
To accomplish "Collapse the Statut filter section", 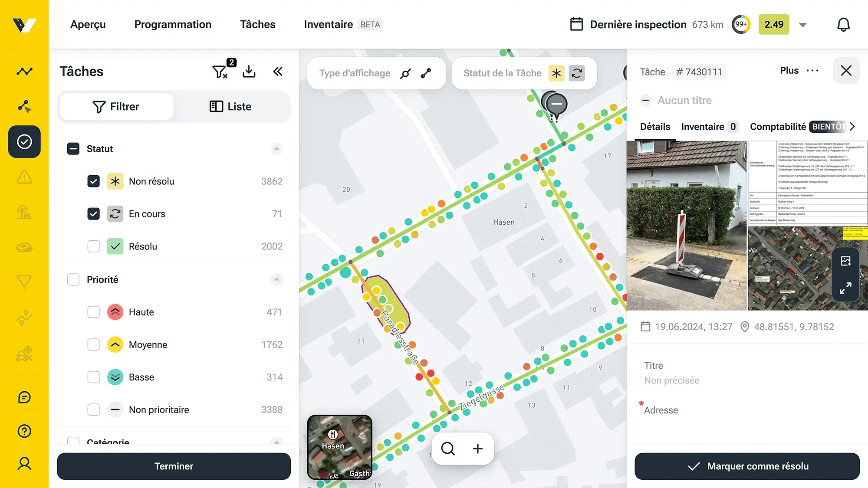I will [276, 149].
